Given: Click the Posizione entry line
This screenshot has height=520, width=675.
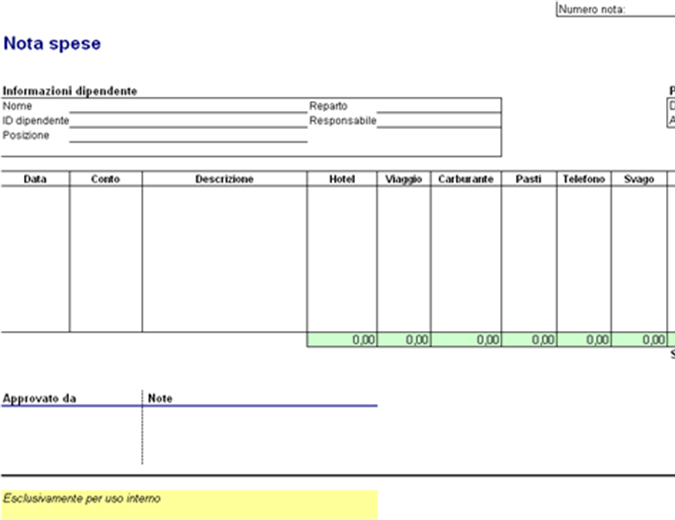Looking at the screenshot, I should [187, 136].
